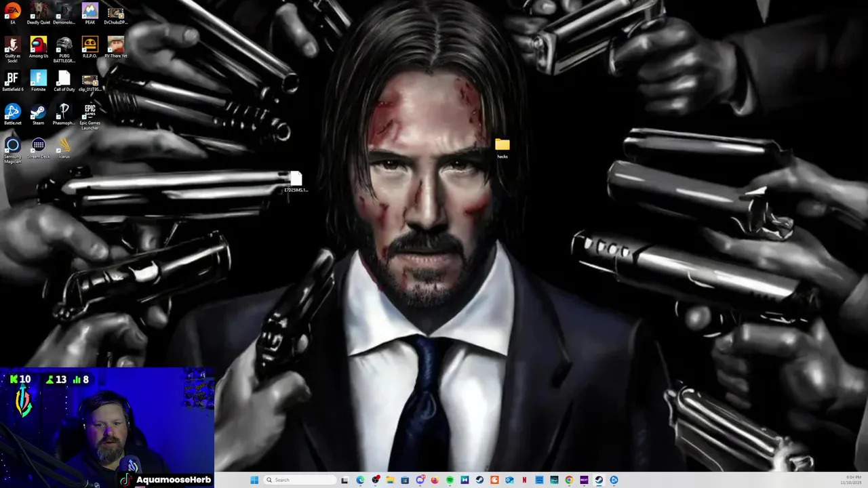
Task: Open Outlook from the taskbar
Action: tap(509, 480)
